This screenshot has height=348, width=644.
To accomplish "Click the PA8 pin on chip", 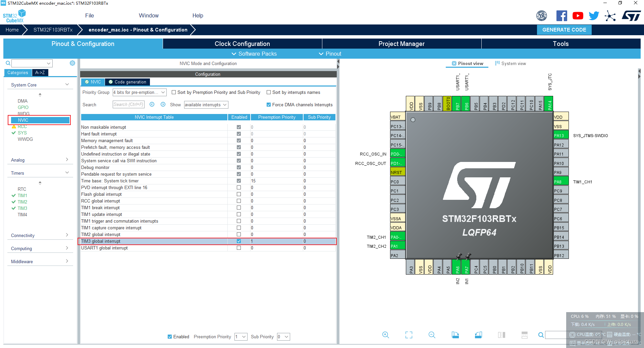I will (561, 182).
